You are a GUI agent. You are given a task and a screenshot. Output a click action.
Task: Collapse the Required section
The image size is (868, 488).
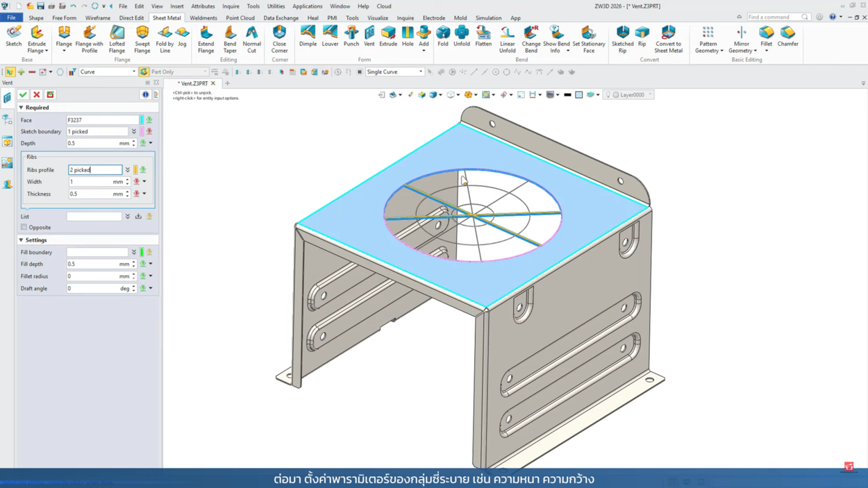click(x=22, y=108)
